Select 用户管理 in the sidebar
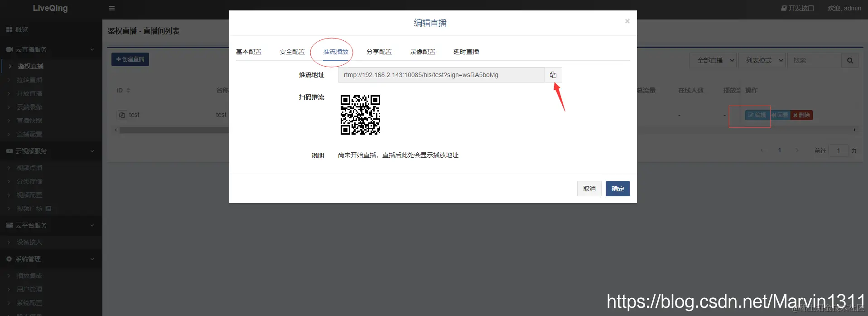Image resolution: width=868 pixels, height=316 pixels. [x=51, y=289]
